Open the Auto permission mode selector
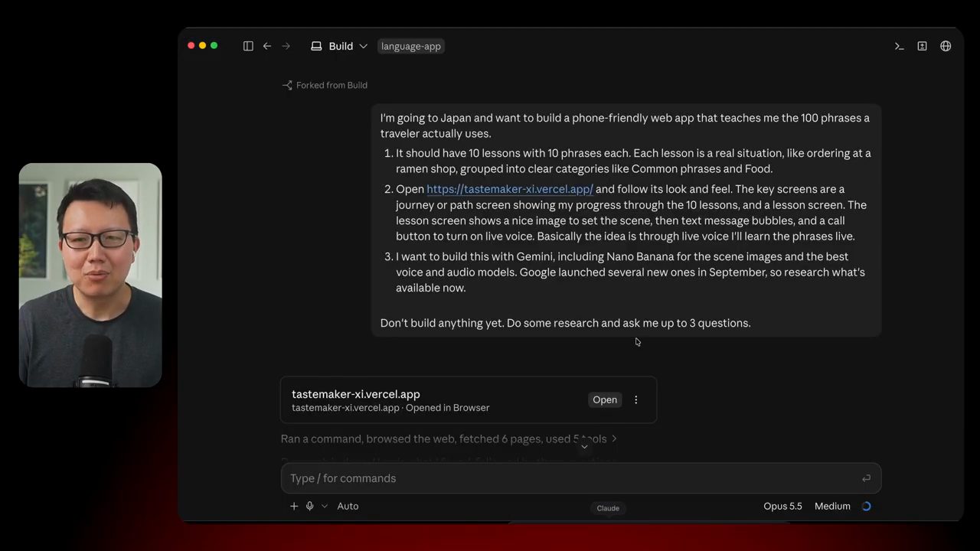This screenshot has width=980, height=551. tap(348, 506)
